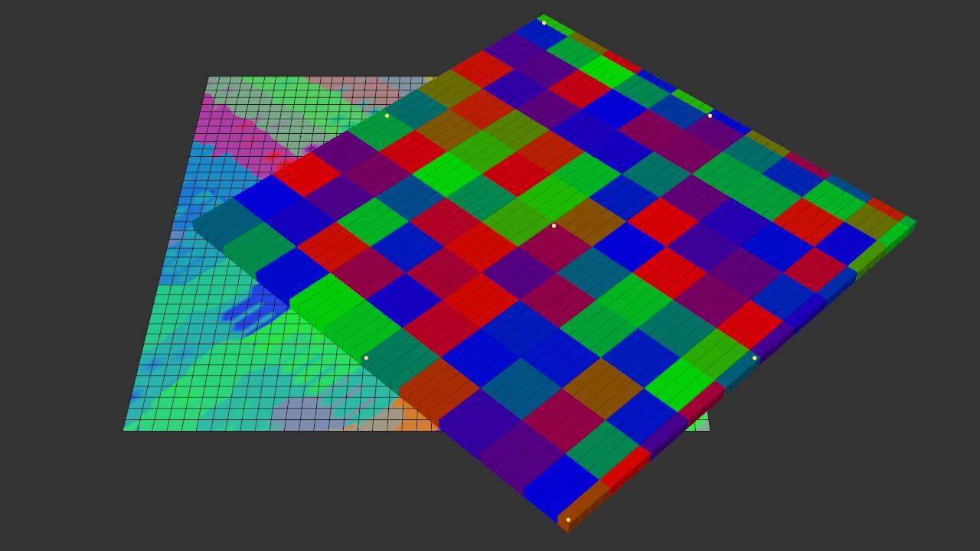Click the pink patch along the background grid's top edge
The height and width of the screenshot is (551, 980).
337,84
